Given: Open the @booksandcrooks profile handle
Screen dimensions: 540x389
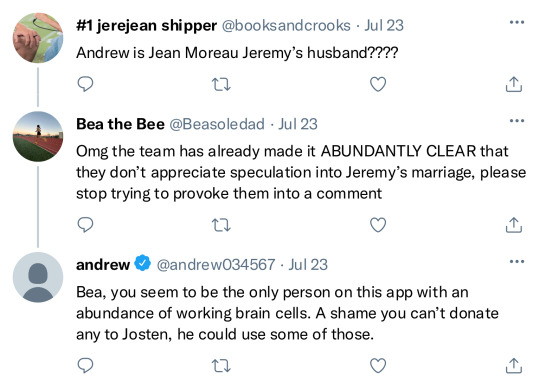Looking at the screenshot, I should point(286,25).
